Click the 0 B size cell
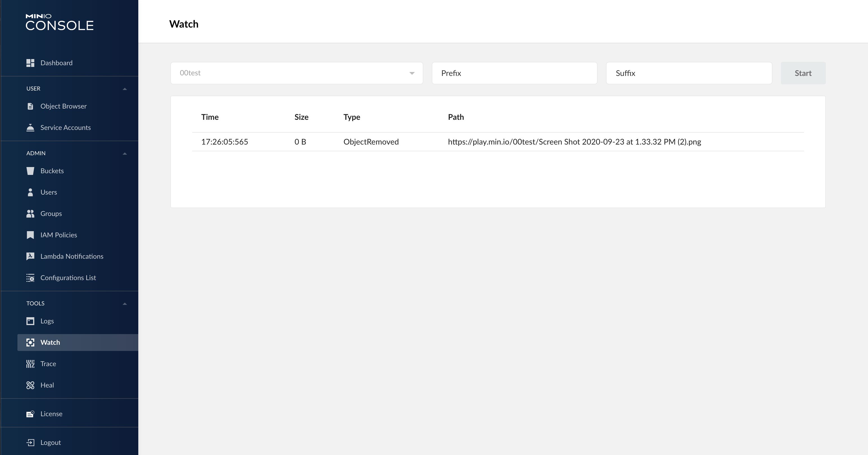The height and width of the screenshot is (455, 868). point(300,142)
